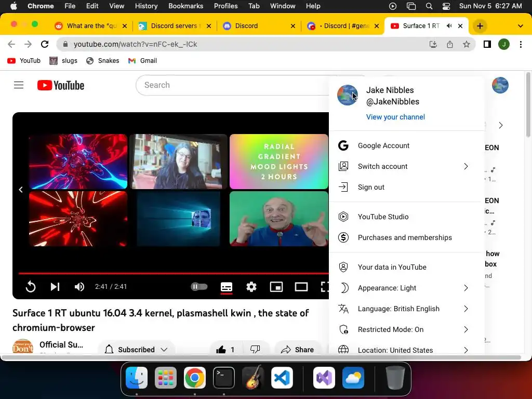Seek on the red video progress bar
Viewport: 532px width, 399px height.
click(174, 273)
